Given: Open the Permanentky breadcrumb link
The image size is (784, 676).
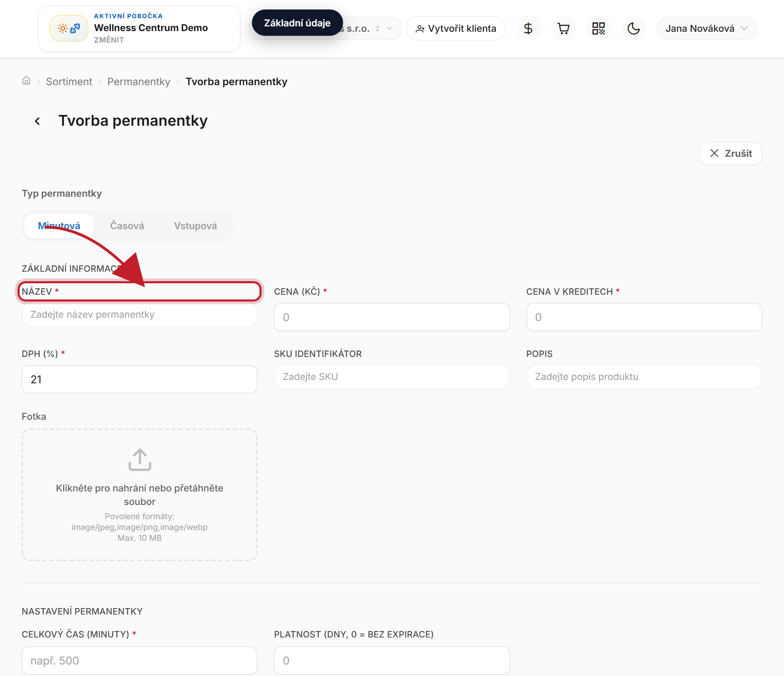Looking at the screenshot, I should 139,82.
